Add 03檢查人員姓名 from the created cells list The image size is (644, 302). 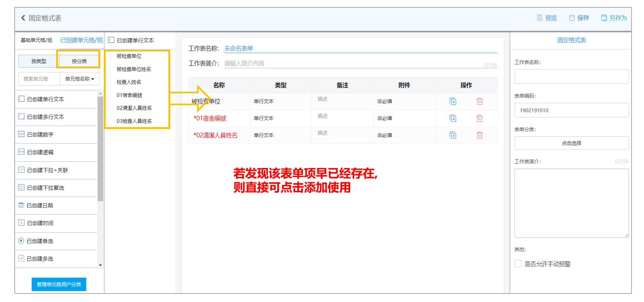click(134, 121)
